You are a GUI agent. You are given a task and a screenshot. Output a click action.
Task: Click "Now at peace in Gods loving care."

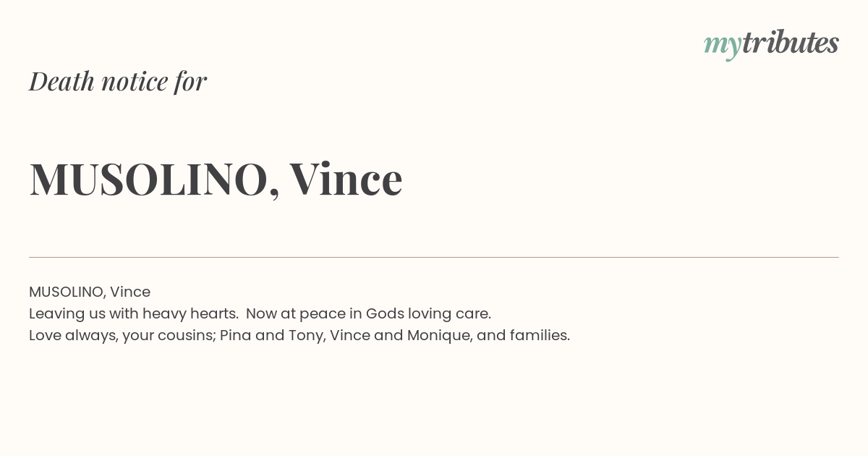click(x=368, y=314)
